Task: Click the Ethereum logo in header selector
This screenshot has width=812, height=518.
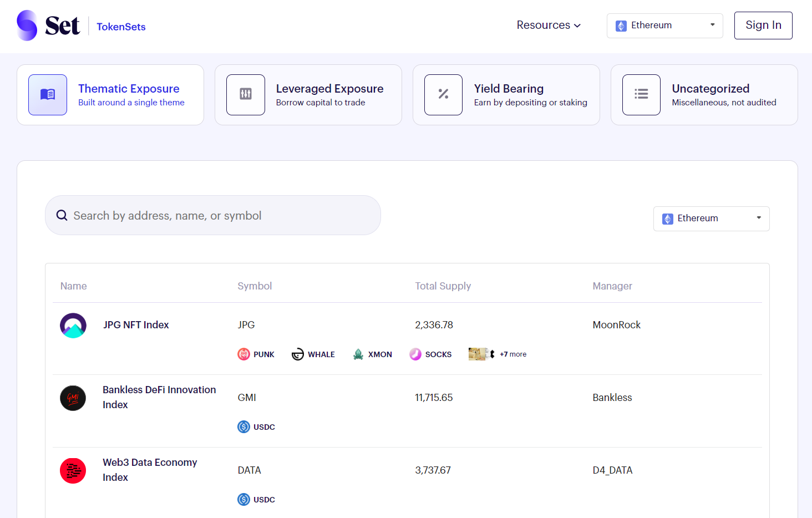Action: pos(621,26)
